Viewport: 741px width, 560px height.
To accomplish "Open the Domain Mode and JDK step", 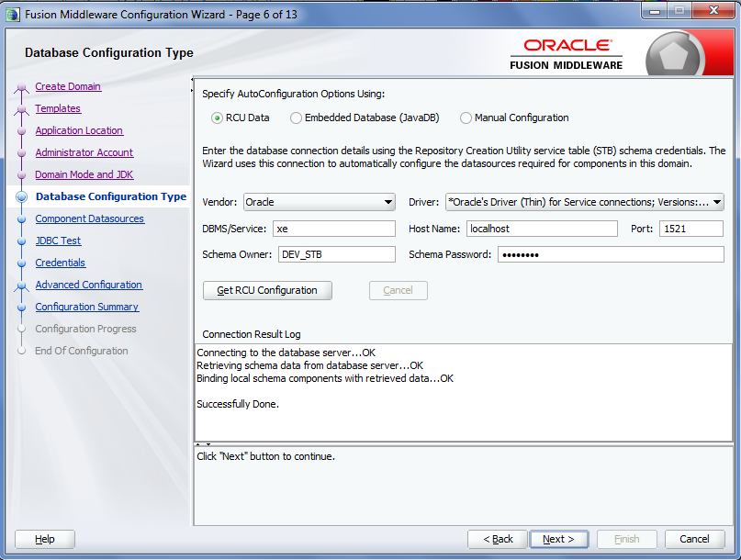I will pyautogui.click(x=84, y=174).
